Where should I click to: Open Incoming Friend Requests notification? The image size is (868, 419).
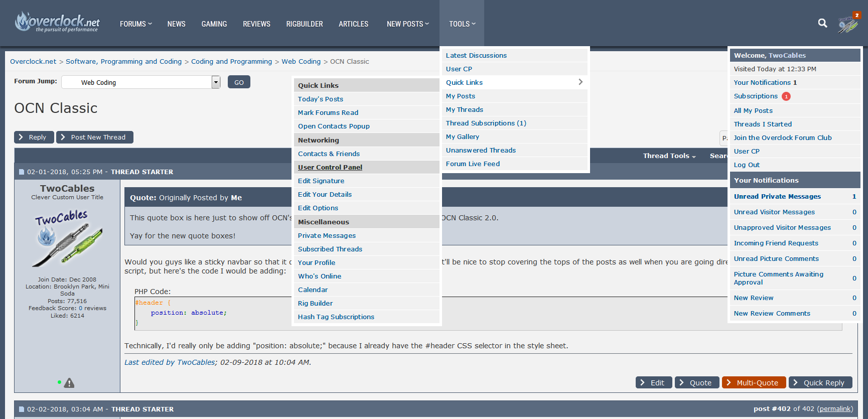(x=776, y=243)
